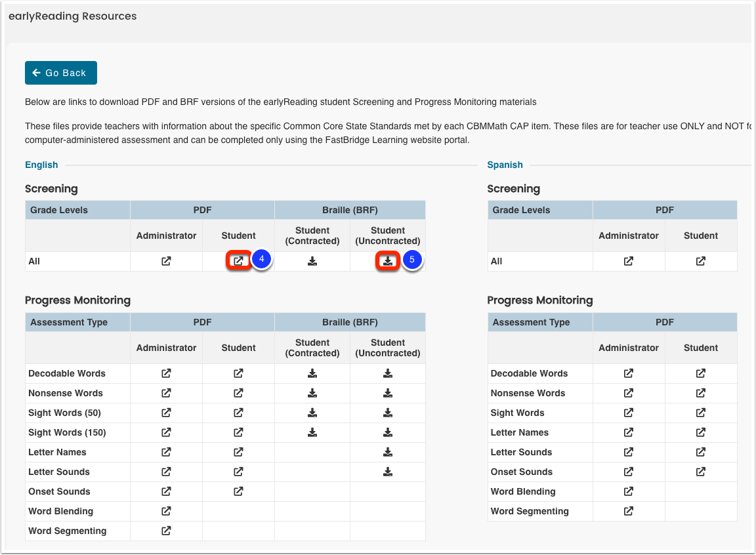Open Spanish Letter Sounds Administrator PDF
The width and height of the screenshot is (756, 555).
click(629, 453)
